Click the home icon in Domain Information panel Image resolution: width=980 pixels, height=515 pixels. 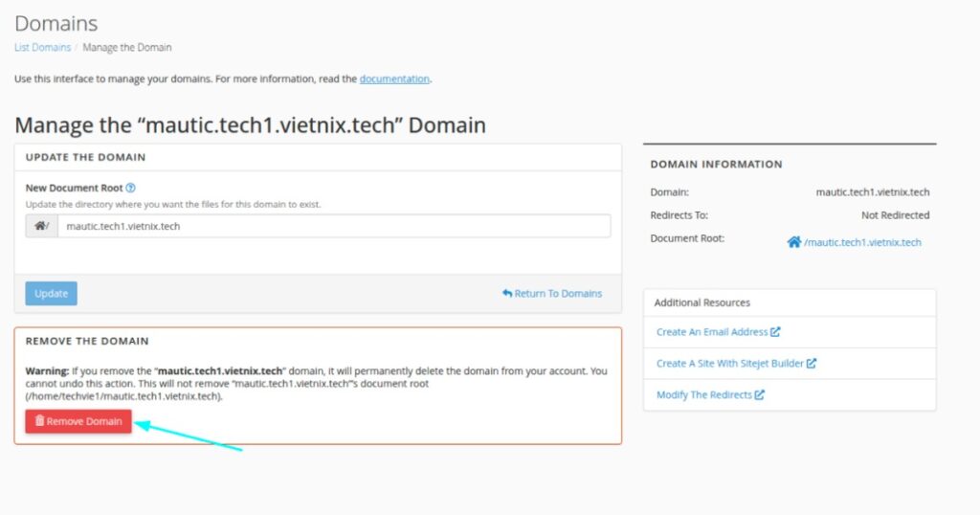pos(793,242)
